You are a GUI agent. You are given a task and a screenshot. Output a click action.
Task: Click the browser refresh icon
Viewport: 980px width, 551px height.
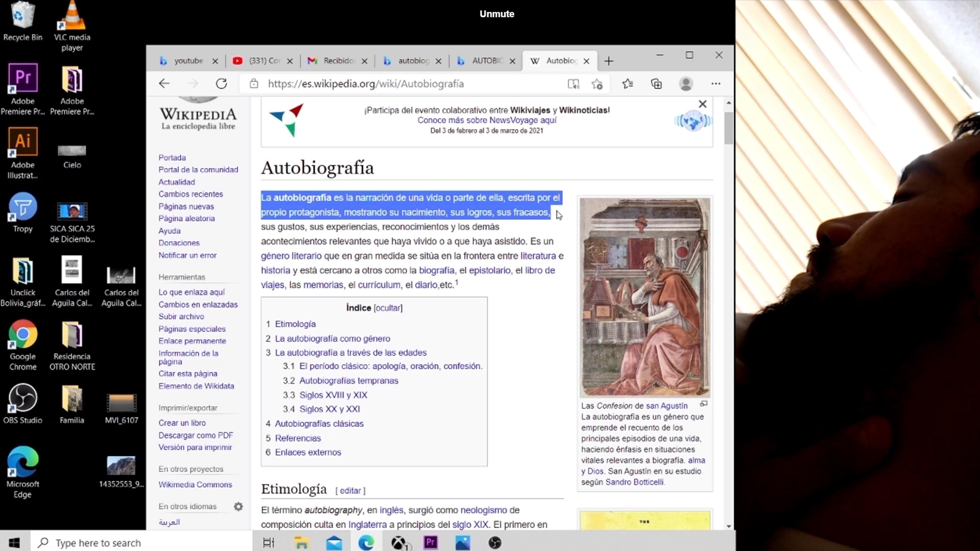coord(222,84)
